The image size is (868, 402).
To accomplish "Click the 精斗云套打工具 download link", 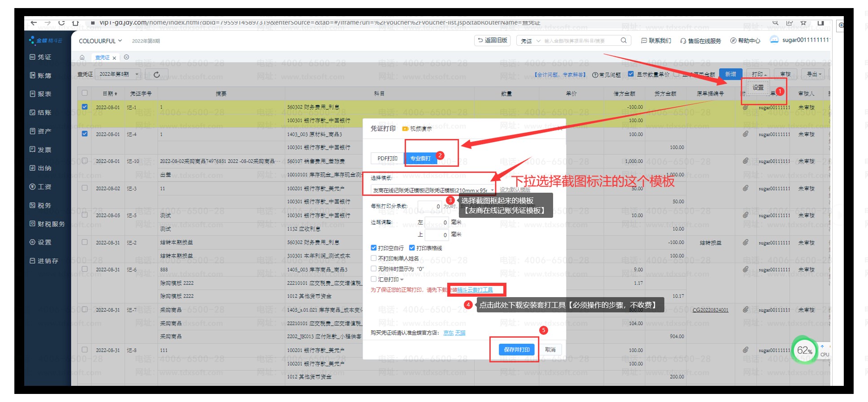I will 475,290.
